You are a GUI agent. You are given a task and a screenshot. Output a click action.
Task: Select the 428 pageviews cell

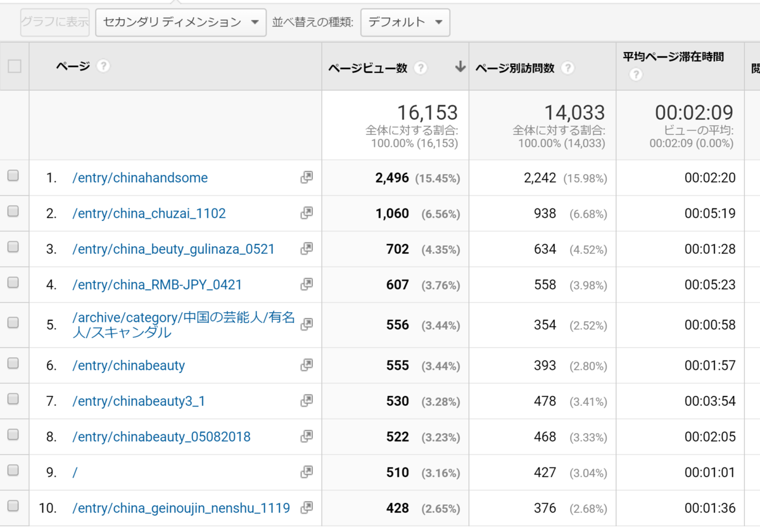(x=398, y=508)
